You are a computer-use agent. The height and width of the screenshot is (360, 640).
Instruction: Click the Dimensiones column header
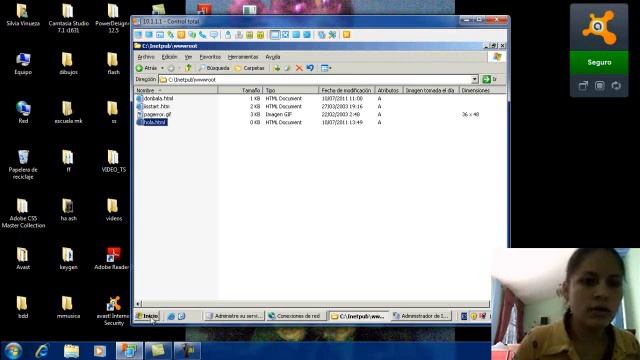[482, 90]
